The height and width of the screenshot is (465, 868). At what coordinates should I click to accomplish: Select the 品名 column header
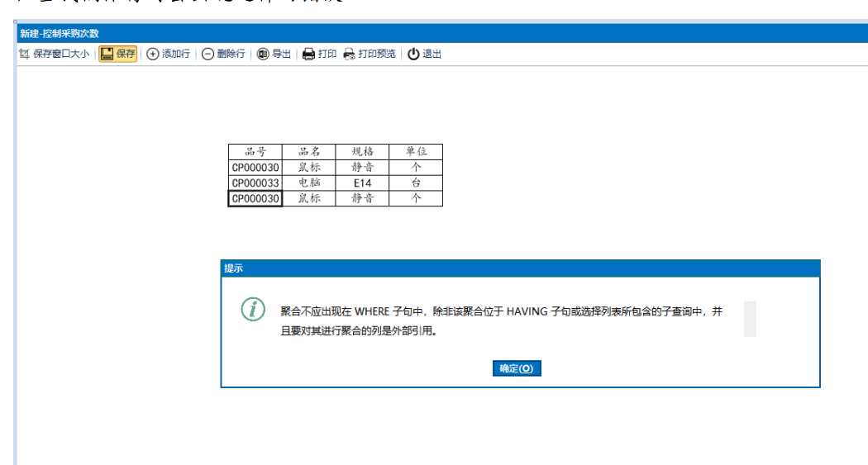[x=309, y=152]
